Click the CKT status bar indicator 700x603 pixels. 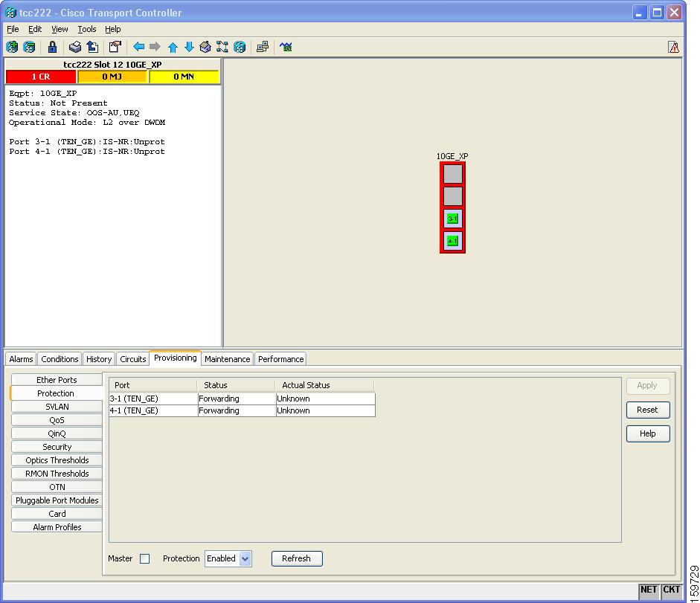tap(671, 590)
